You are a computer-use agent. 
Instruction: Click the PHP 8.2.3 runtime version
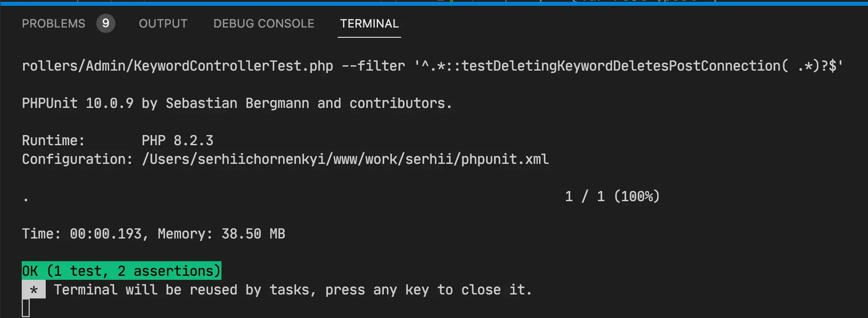177,141
